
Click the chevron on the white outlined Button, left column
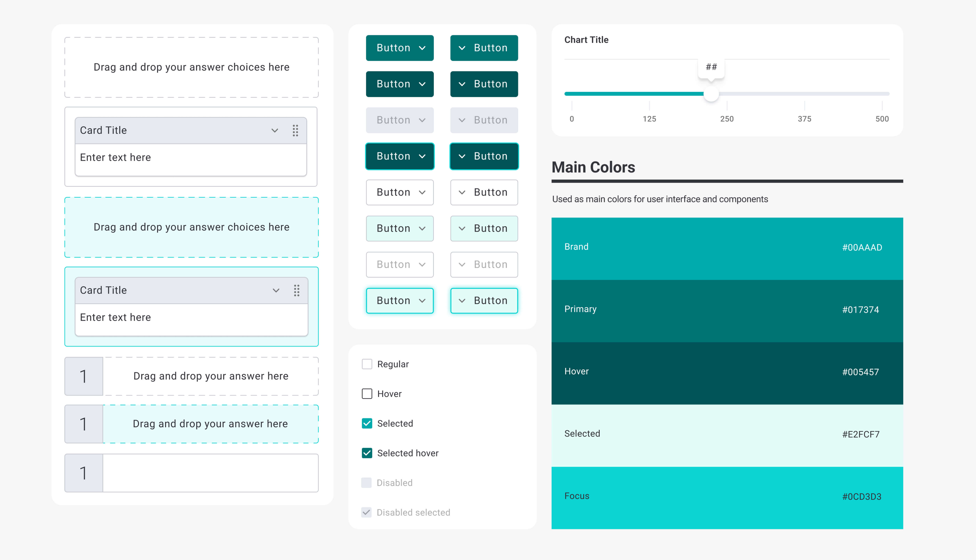pos(422,192)
